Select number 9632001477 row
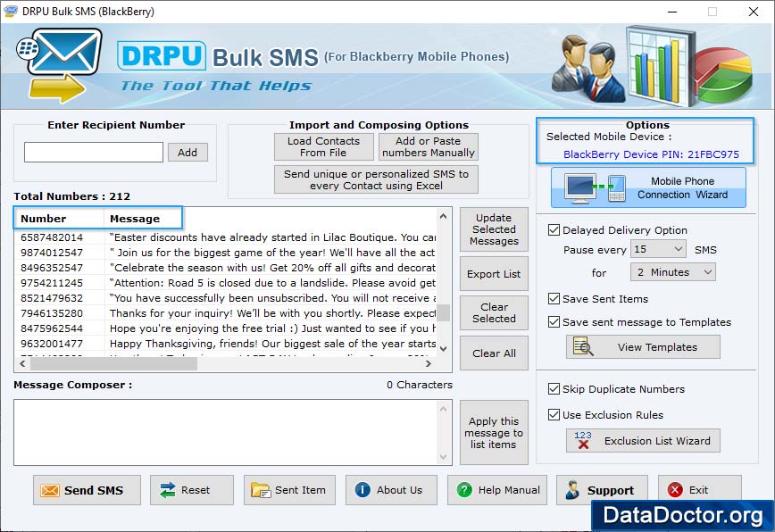 pos(225,344)
